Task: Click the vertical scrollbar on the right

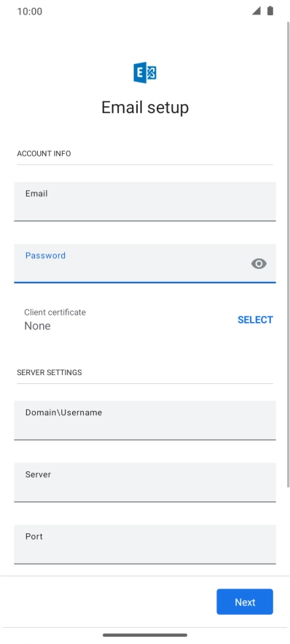Action: 288,255
